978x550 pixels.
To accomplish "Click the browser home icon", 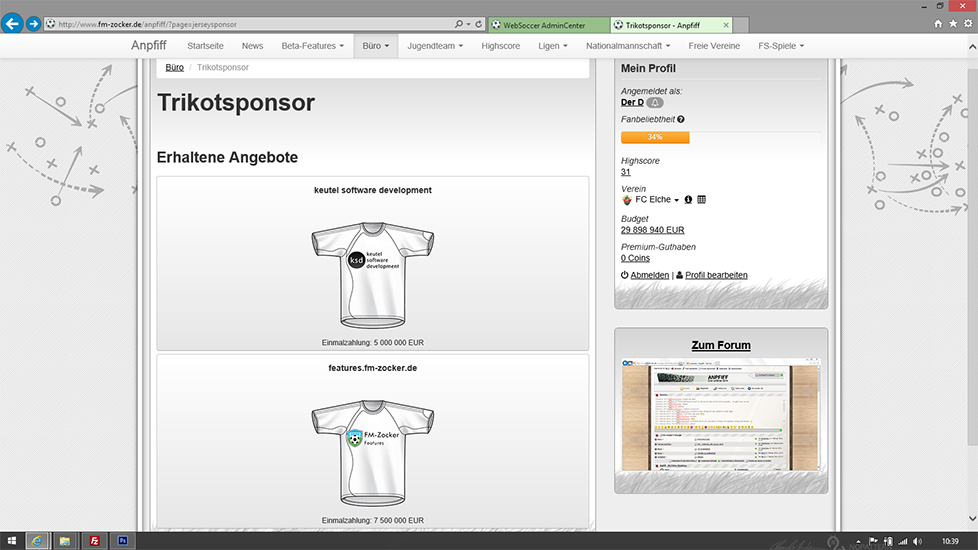I will tap(938, 23).
